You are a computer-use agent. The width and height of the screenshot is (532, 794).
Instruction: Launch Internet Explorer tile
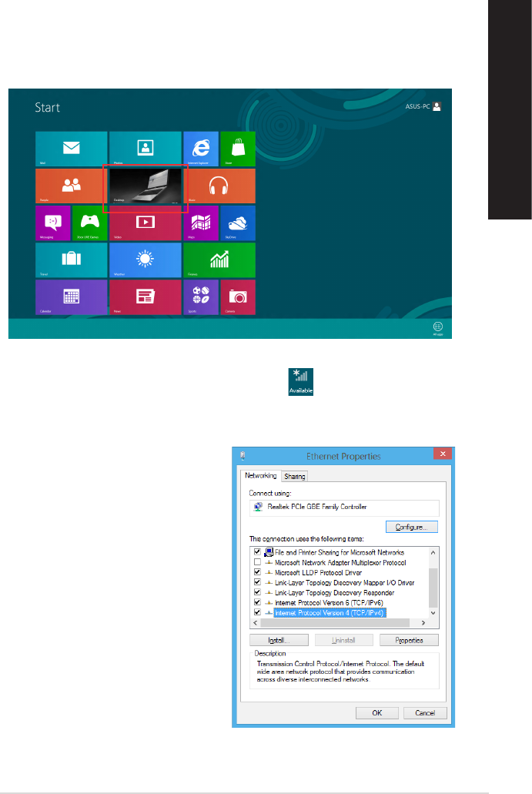[x=201, y=149]
